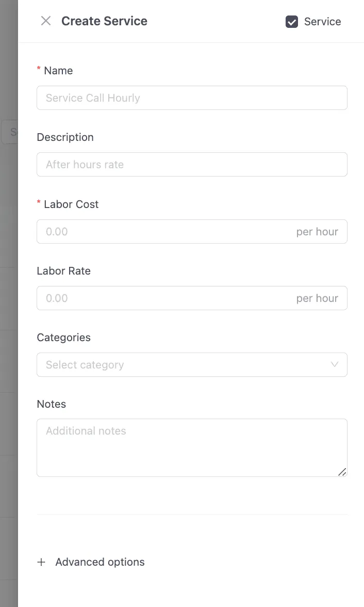Click into the Name input field

[x=192, y=98]
